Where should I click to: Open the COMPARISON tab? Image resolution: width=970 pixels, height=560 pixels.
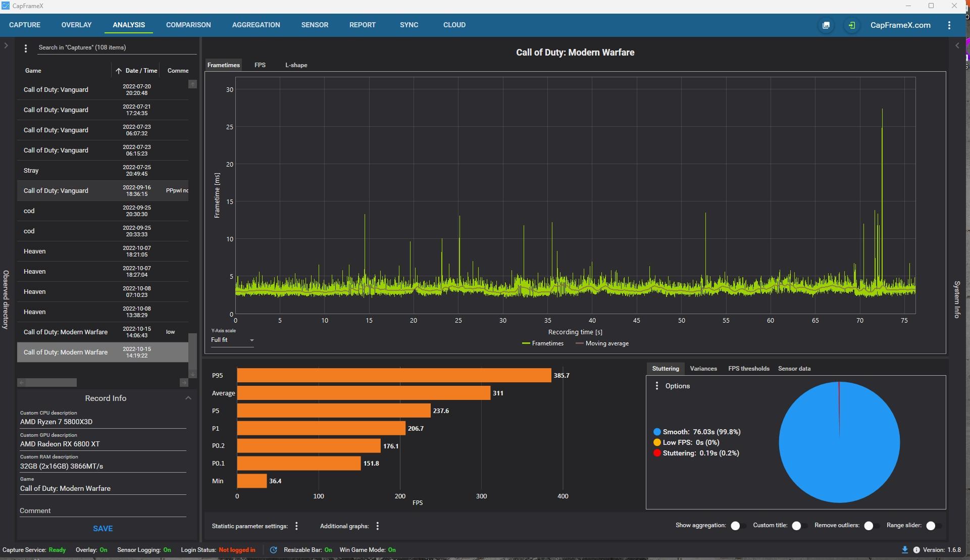[x=188, y=25]
